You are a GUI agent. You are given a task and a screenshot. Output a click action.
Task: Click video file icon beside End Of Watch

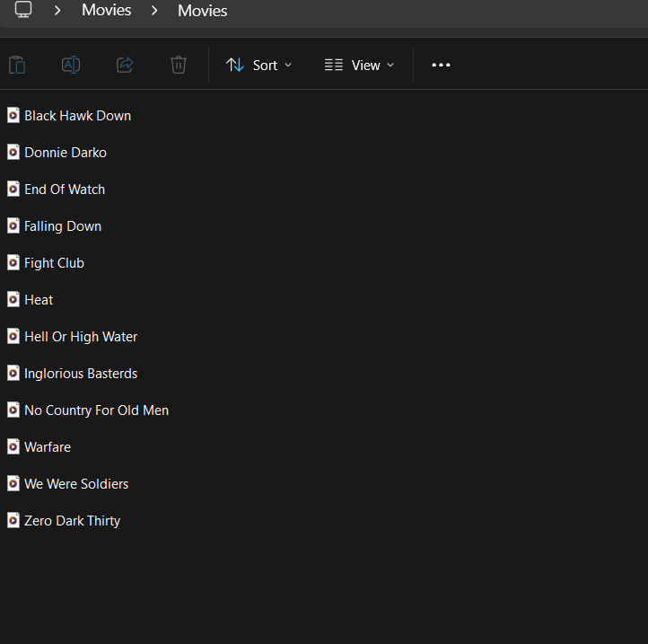click(13, 189)
